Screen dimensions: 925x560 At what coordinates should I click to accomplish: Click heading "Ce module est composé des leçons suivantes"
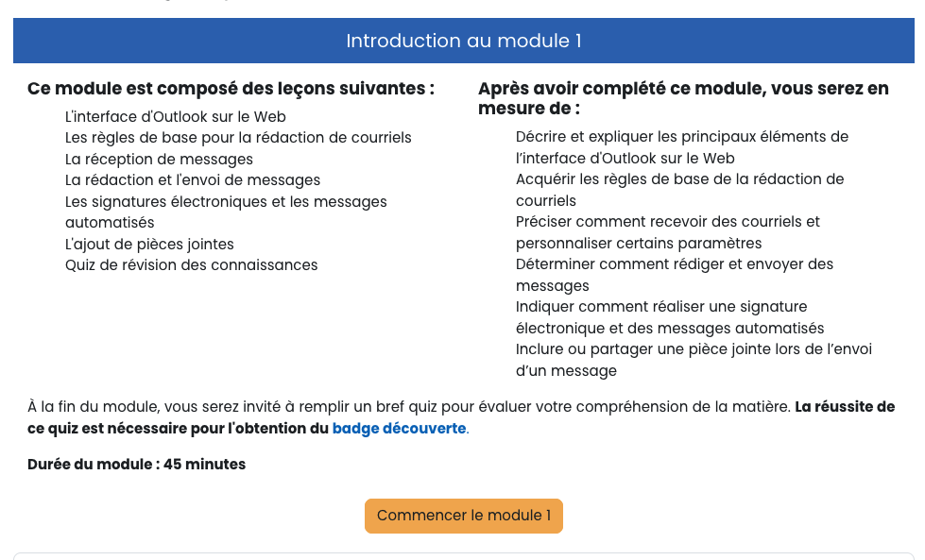click(x=231, y=89)
